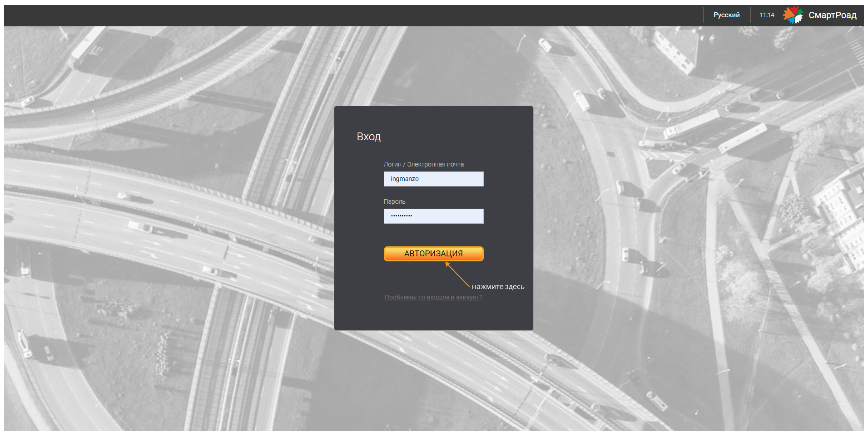
Task: Open the Проблемы со входом в аккаунт? link
Action: coord(433,297)
